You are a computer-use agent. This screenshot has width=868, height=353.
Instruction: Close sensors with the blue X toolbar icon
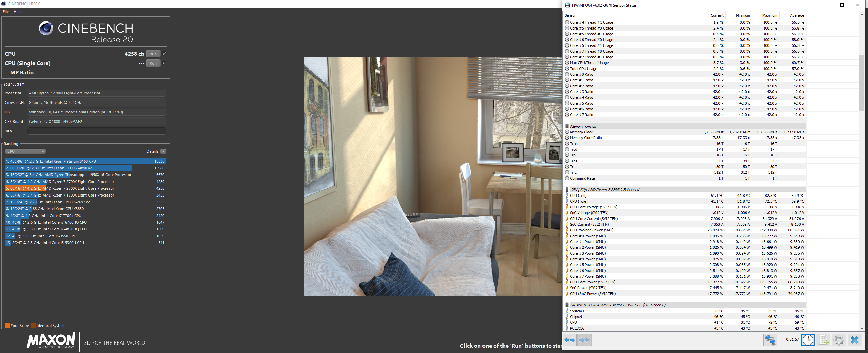(855, 340)
